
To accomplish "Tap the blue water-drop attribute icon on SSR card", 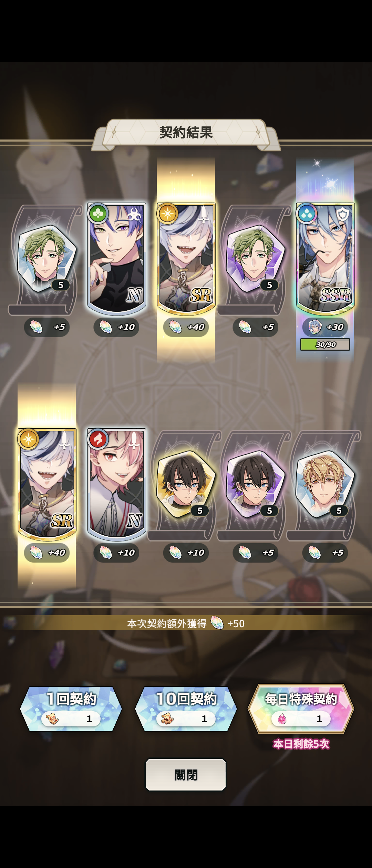I will click(x=307, y=214).
